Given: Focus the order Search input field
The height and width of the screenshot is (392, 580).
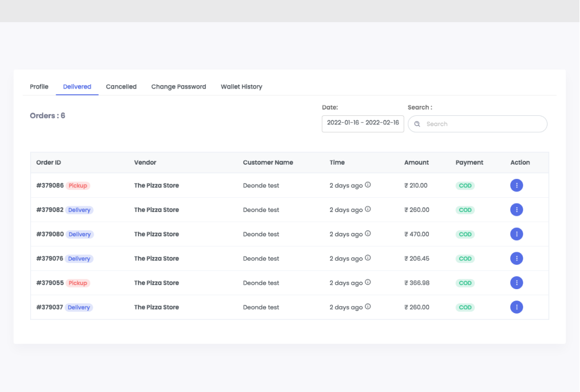Looking at the screenshot, I should [478, 124].
